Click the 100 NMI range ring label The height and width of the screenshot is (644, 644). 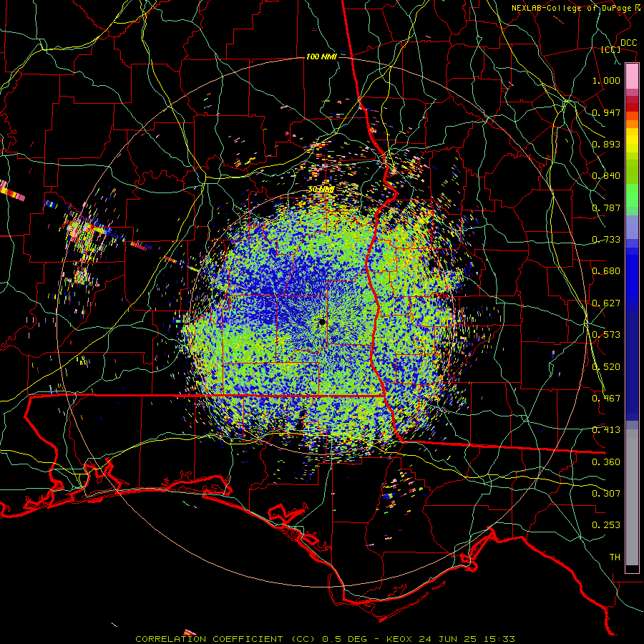[x=321, y=57]
